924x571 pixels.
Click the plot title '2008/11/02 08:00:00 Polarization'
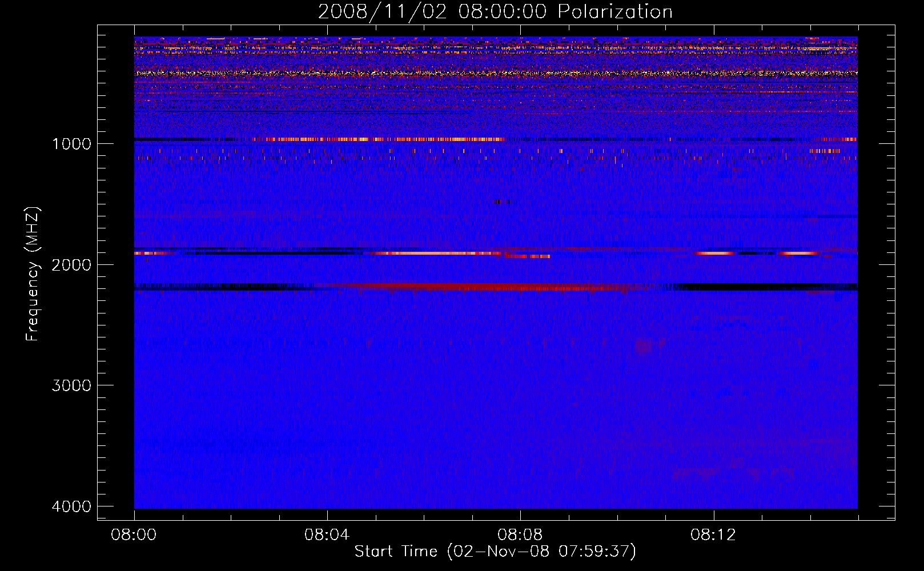pyautogui.click(x=495, y=12)
